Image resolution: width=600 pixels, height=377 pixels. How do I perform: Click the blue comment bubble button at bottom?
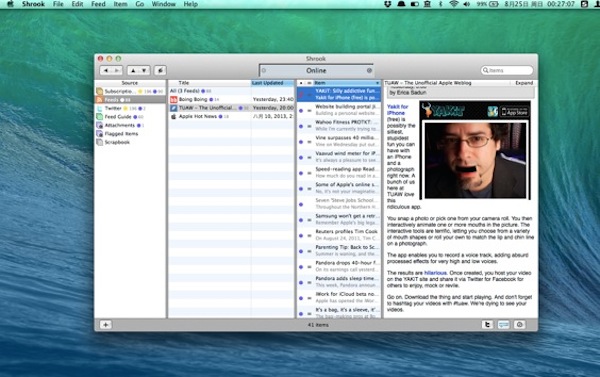[503, 325]
